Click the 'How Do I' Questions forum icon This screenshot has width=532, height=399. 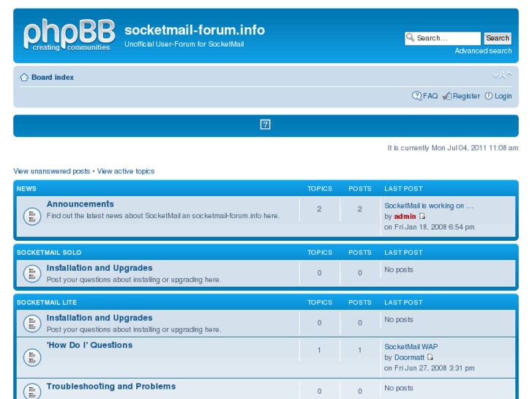tap(32, 357)
